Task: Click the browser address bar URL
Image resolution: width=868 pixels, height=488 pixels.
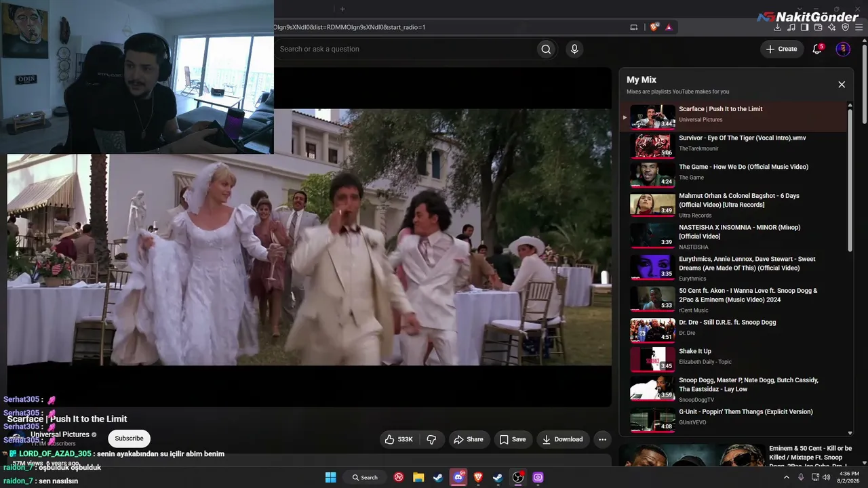Action: tap(349, 27)
